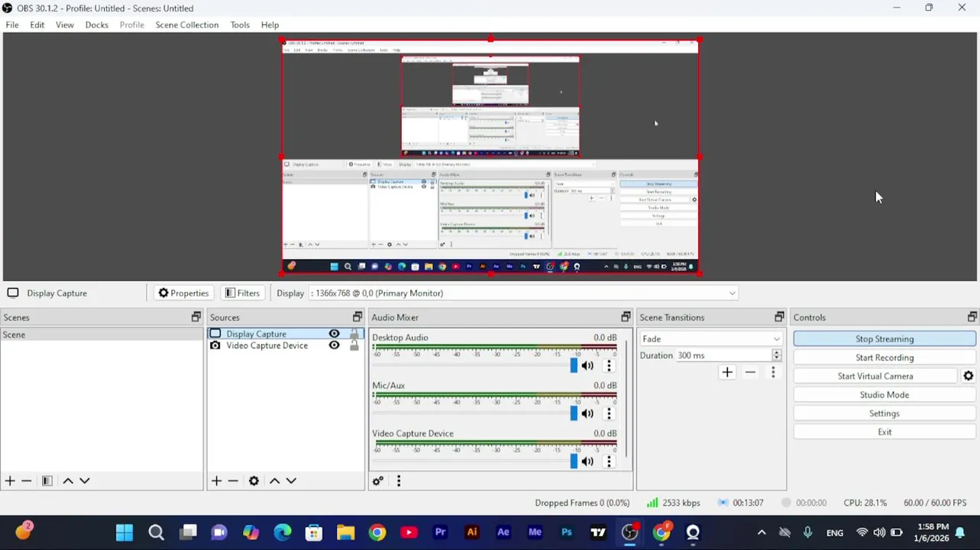Open Virtual Camera settings gear

tap(969, 376)
